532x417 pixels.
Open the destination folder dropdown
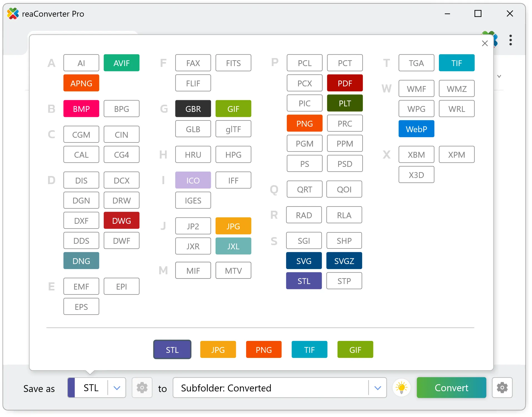point(378,388)
